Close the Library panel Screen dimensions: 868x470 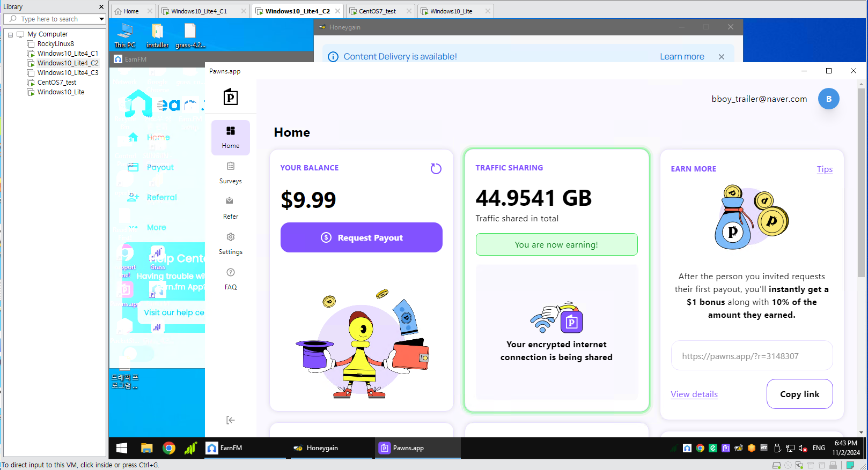[101, 7]
